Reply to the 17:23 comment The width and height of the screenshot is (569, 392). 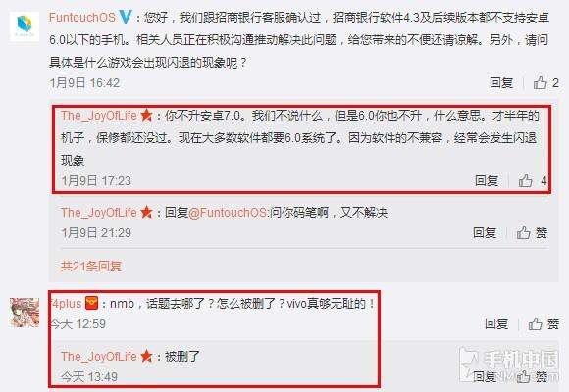(487, 180)
